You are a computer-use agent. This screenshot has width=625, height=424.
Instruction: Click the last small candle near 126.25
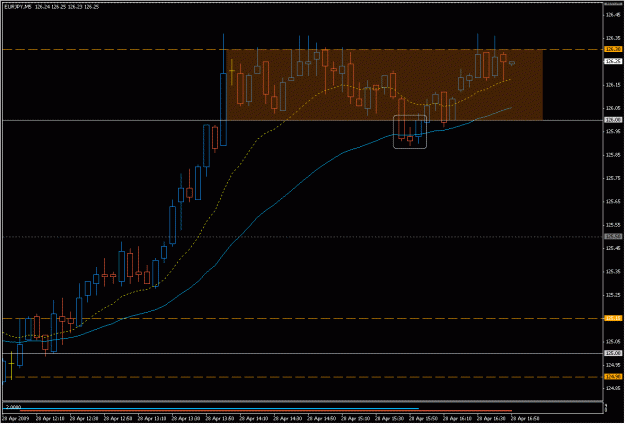512,63
